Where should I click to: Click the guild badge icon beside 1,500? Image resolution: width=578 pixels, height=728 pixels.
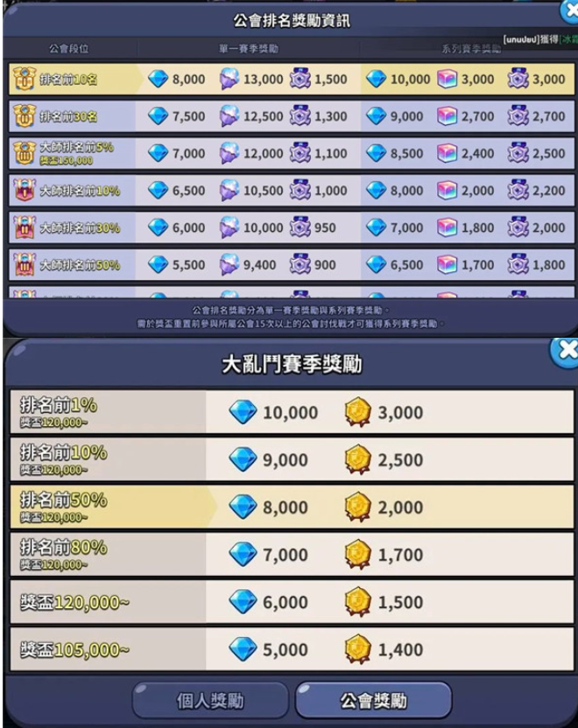300,79
